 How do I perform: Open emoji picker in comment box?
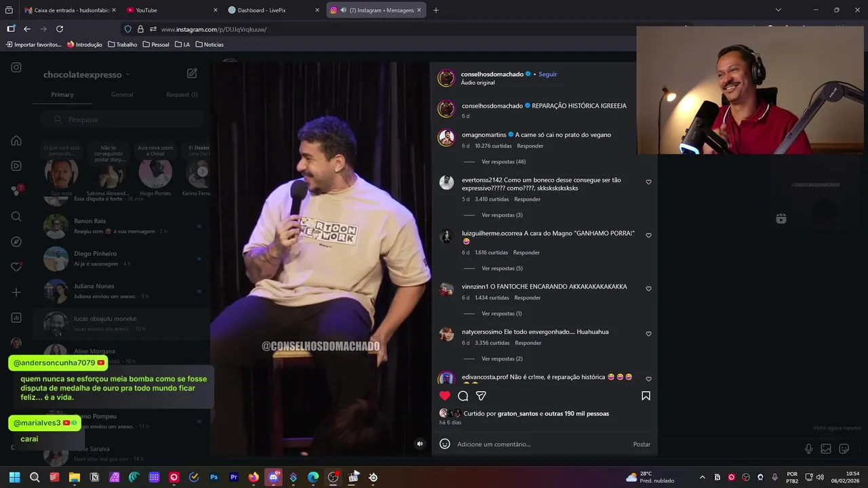(x=445, y=444)
